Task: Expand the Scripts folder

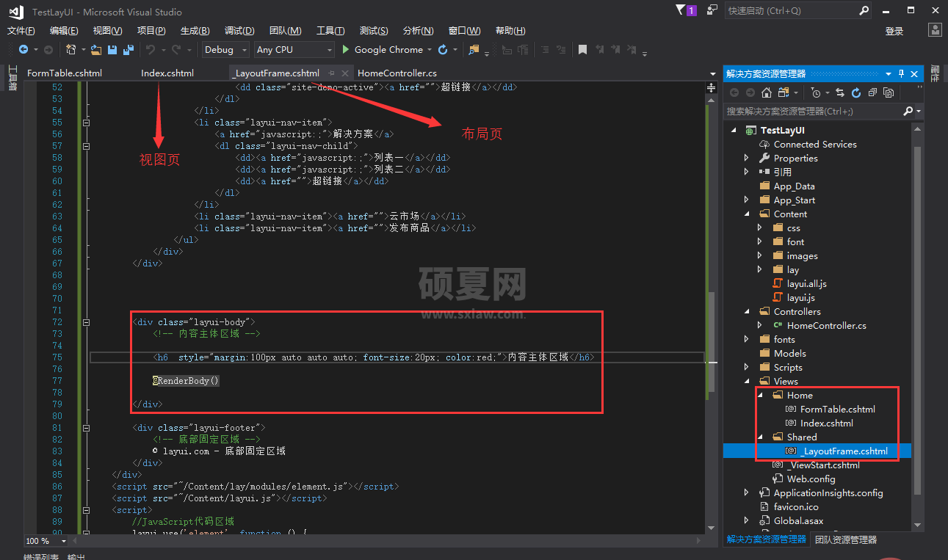Action: click(x=747, y=368)
